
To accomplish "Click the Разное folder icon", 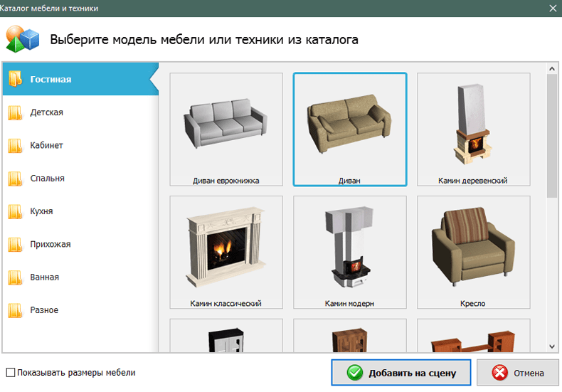I will [x=15, y=310].
